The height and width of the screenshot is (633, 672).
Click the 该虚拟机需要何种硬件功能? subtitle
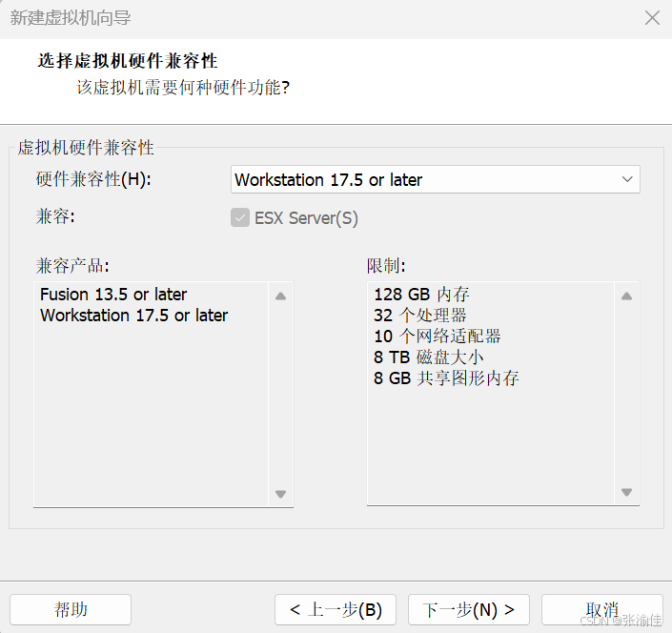click(x=183, y=88)
